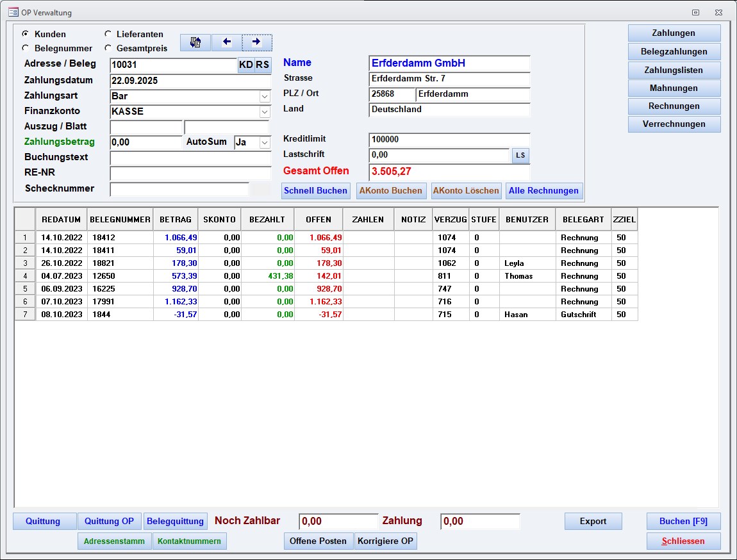Click the BELEGNUMMER column header
737x560 pixels.
pos(120,219)
